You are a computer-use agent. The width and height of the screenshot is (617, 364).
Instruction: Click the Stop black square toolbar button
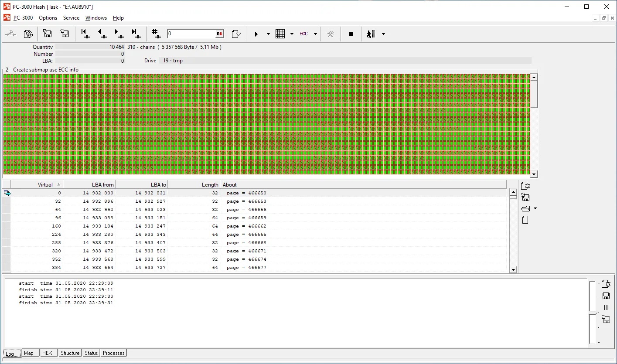[x=351, y=34]
